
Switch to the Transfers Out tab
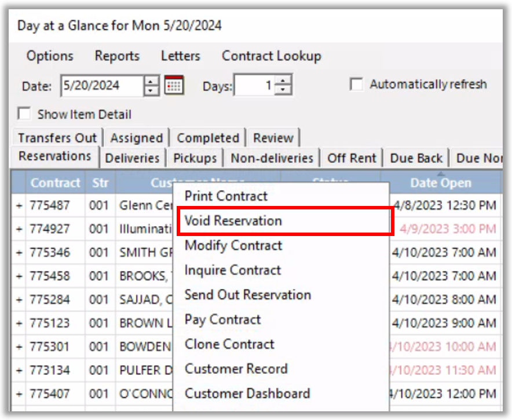57,138
